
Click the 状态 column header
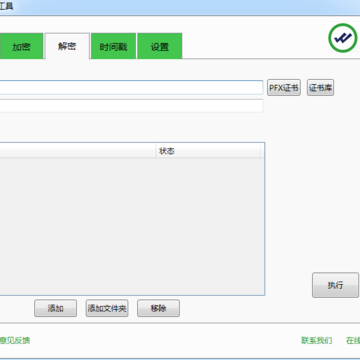208,151
